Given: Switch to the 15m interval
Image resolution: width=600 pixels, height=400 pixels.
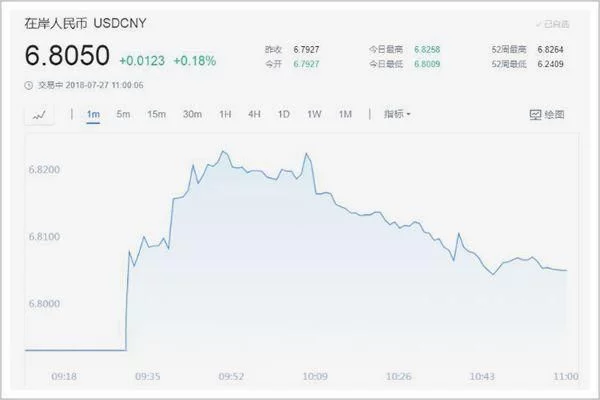Looking at the screenshot, I should click(x=157, y=114).
